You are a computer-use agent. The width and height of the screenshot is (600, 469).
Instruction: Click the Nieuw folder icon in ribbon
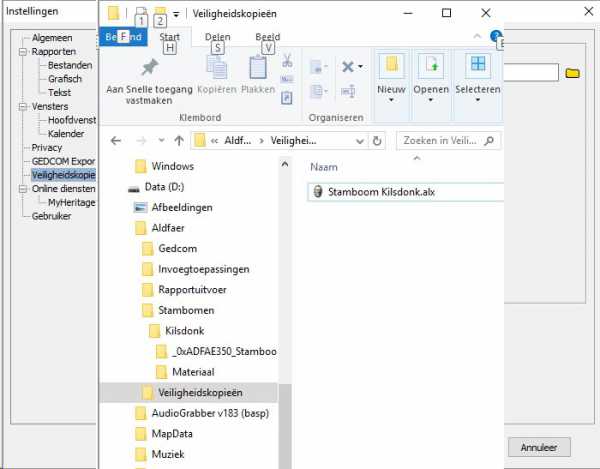pyautogui.click(x=391, y=67)
